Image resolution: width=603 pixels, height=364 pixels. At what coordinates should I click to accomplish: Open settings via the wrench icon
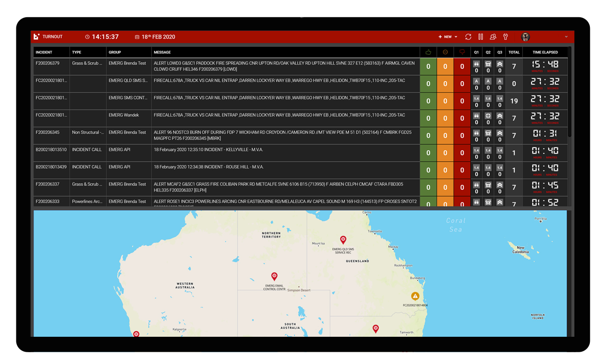(505, 37)
